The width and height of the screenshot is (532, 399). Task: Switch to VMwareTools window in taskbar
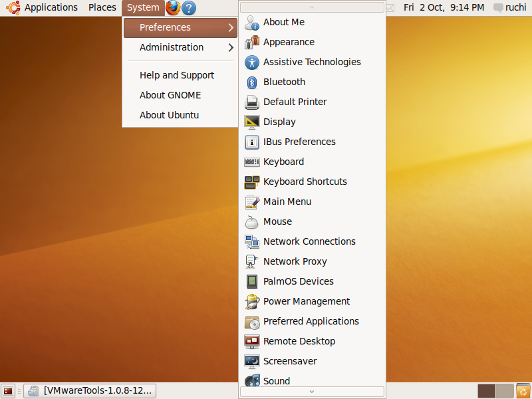tap(90, 391)
